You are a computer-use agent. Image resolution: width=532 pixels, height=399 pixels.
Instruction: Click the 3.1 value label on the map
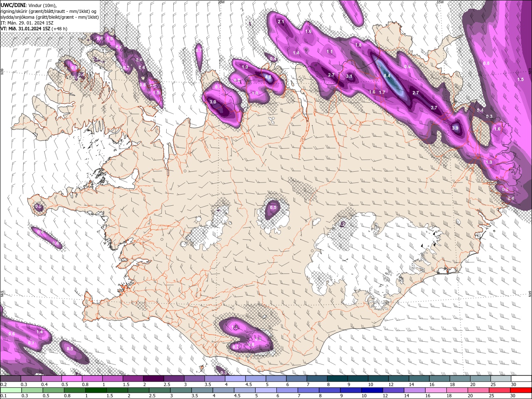click(349, 76)
